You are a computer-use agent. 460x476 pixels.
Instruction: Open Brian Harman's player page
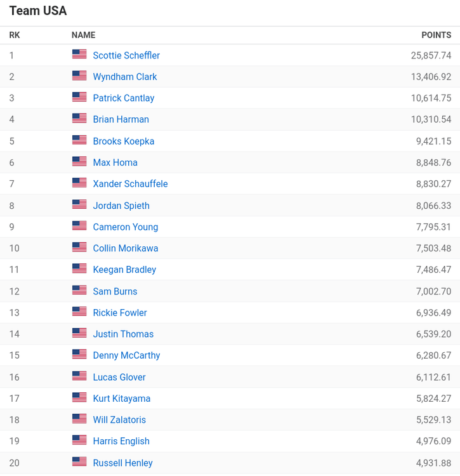[x=121, y=119]
